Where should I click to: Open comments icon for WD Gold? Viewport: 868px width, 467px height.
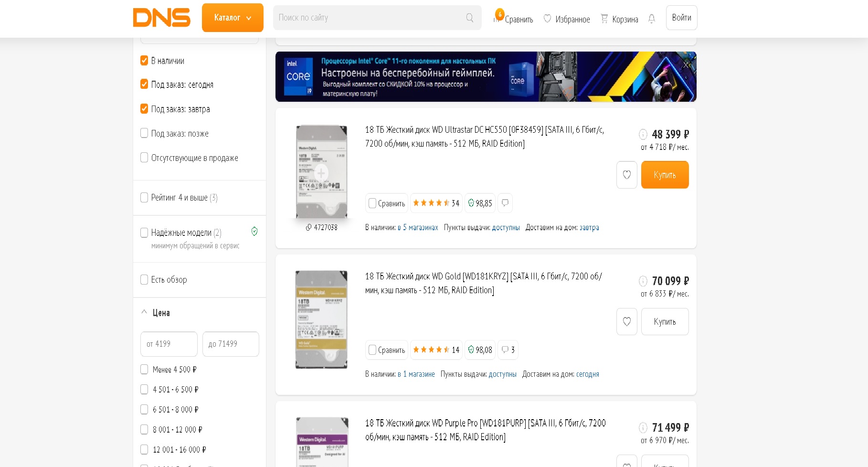(x=508, y=350)
